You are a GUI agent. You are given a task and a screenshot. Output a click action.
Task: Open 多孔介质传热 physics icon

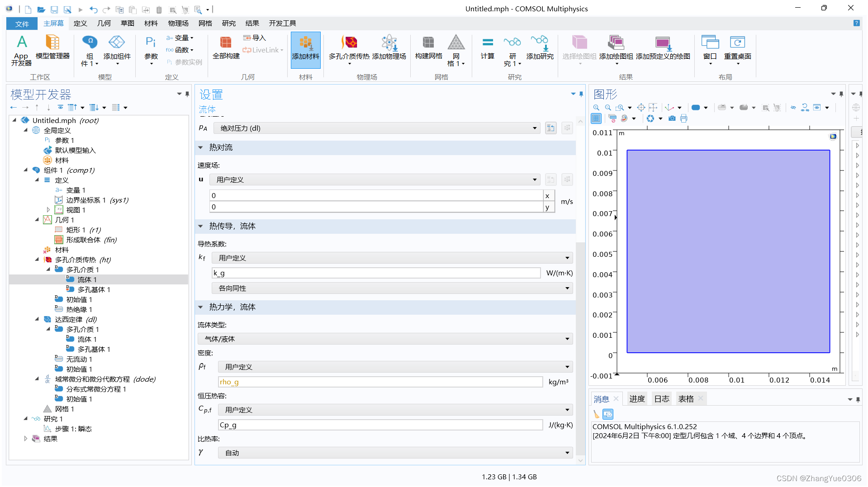coord(349,50)
